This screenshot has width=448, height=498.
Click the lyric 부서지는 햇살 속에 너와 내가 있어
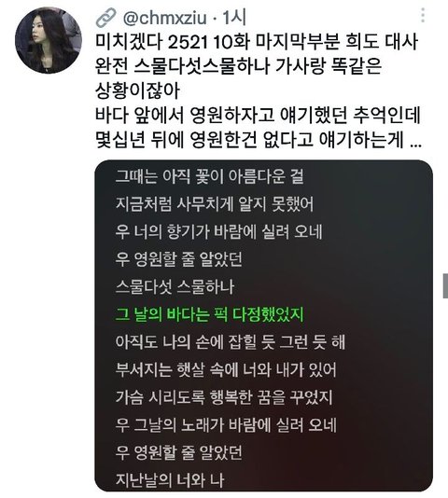point(226,369)
